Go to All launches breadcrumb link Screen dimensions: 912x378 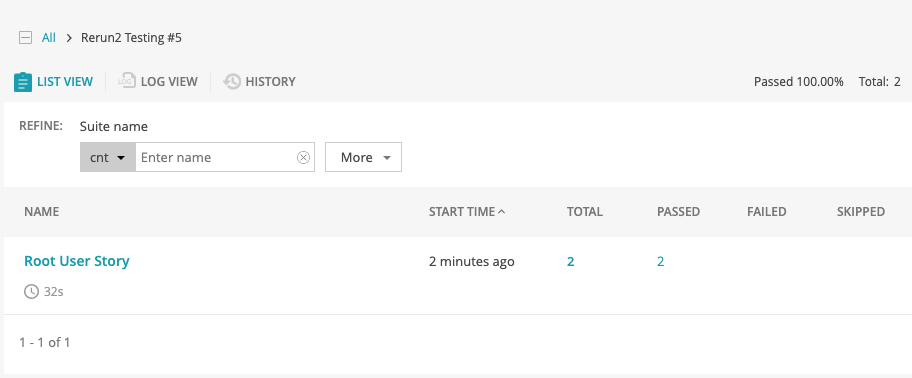(49, 38)
